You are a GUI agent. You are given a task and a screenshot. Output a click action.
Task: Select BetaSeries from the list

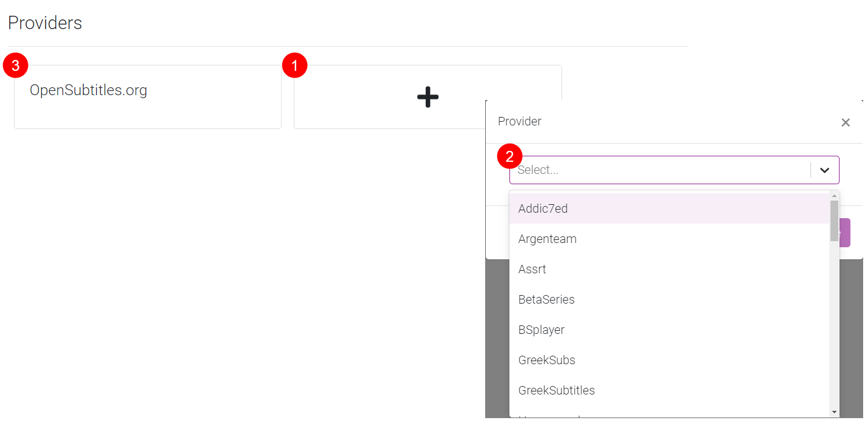[546, 299]
